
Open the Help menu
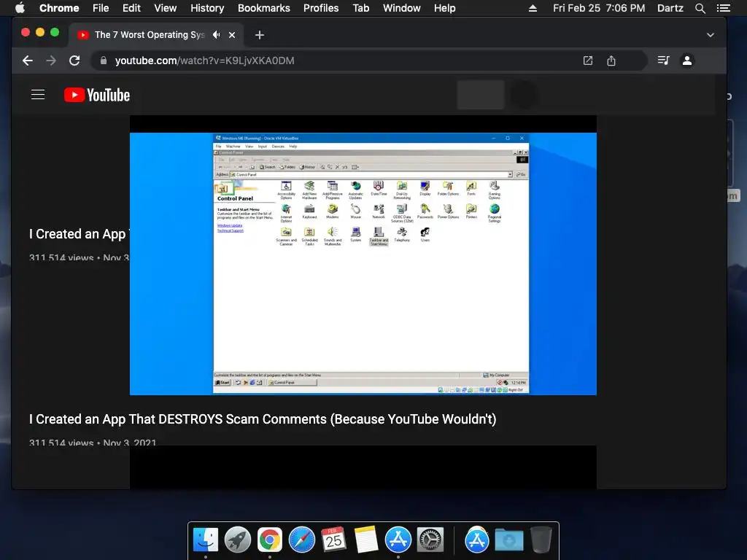point(444,8)
